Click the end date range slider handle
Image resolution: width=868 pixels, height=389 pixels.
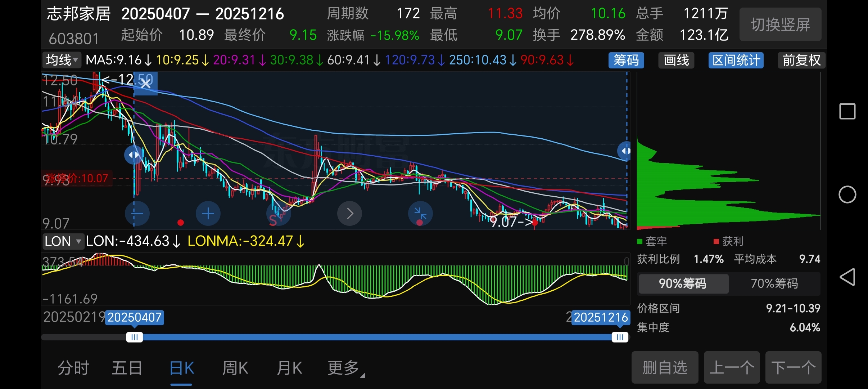tap(620, 337)
